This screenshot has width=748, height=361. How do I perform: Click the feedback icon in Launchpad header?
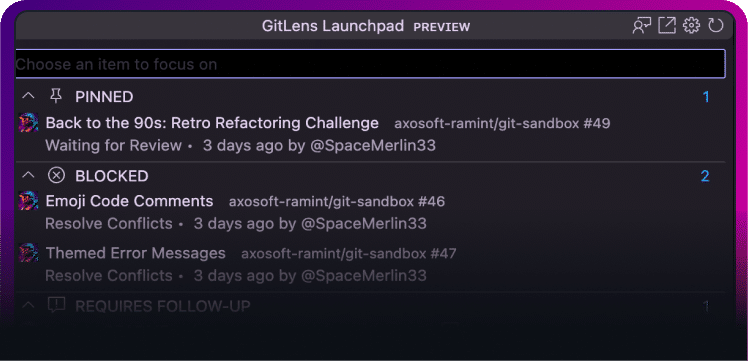coord(642,25)
